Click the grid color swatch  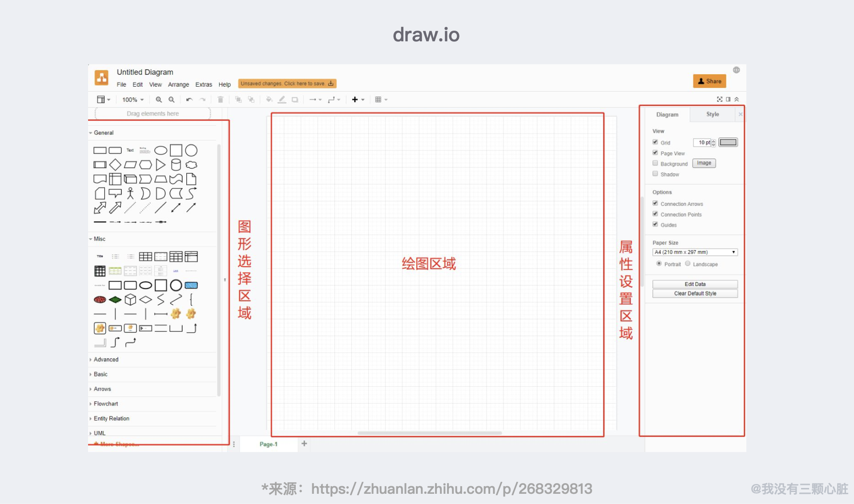point(728,142)
